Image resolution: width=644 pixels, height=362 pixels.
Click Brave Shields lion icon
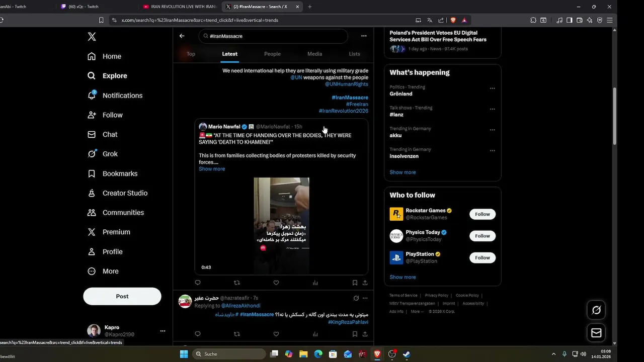[x=453, y=20]
